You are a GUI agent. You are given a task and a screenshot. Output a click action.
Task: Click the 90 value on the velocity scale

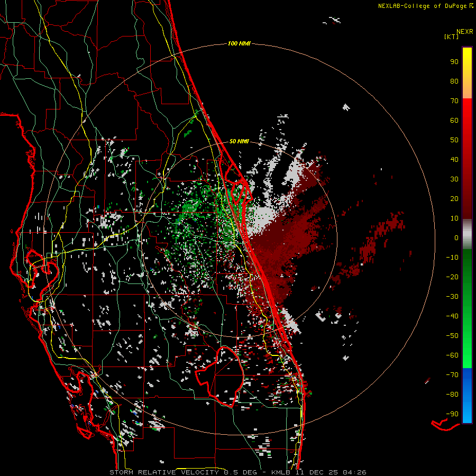click(454, 62)
